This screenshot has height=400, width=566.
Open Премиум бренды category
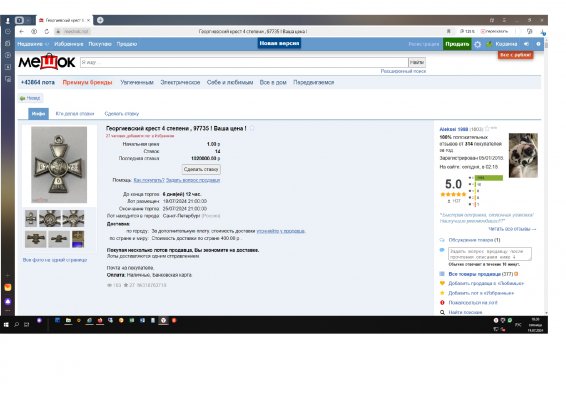coord(87,82)
